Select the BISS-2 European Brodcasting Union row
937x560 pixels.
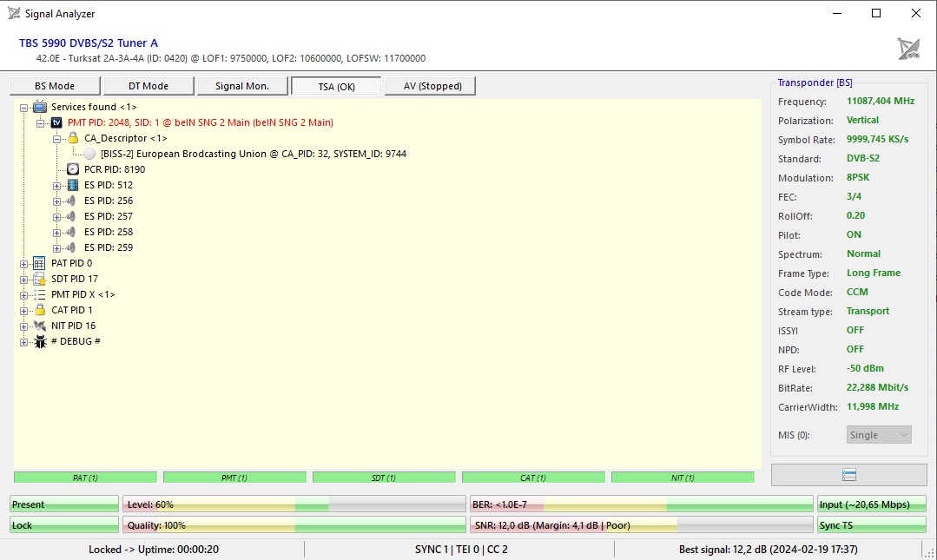tap(254, 154)
